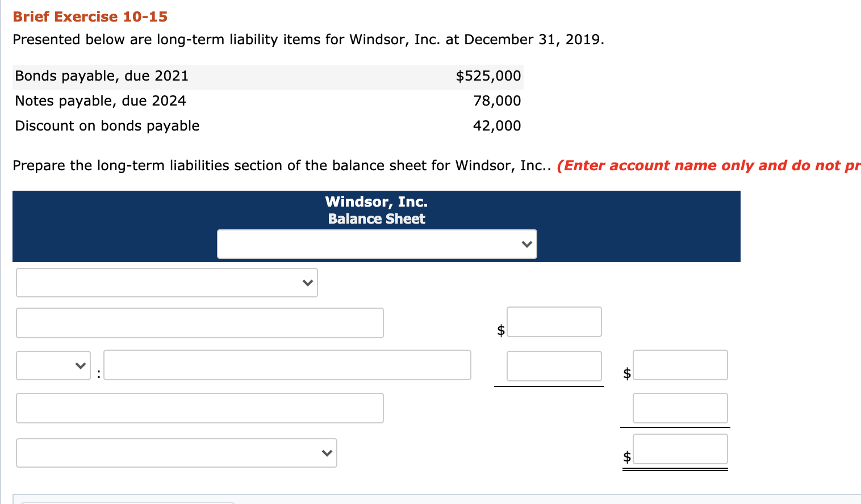The height and width of the screenshot is (504, 861).
Task: Click the Brief Exercise 10-15 heading
Action: (x=90, y=16)
